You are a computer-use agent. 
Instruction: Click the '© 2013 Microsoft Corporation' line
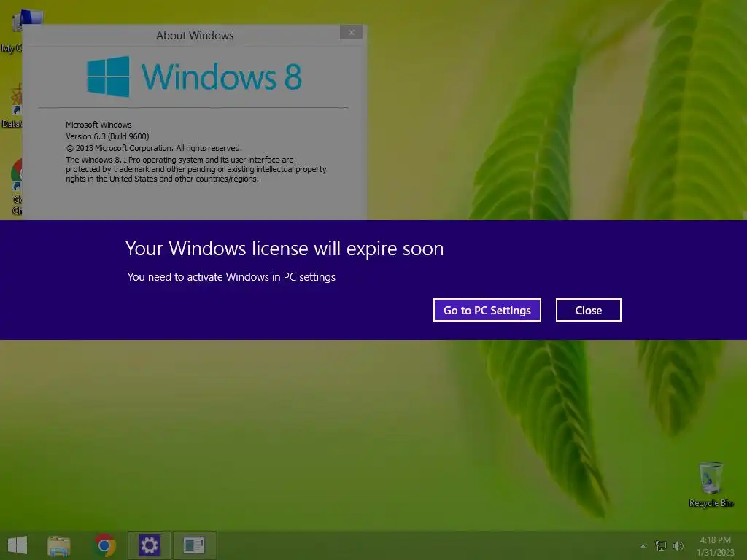click(x=153, y=148)
